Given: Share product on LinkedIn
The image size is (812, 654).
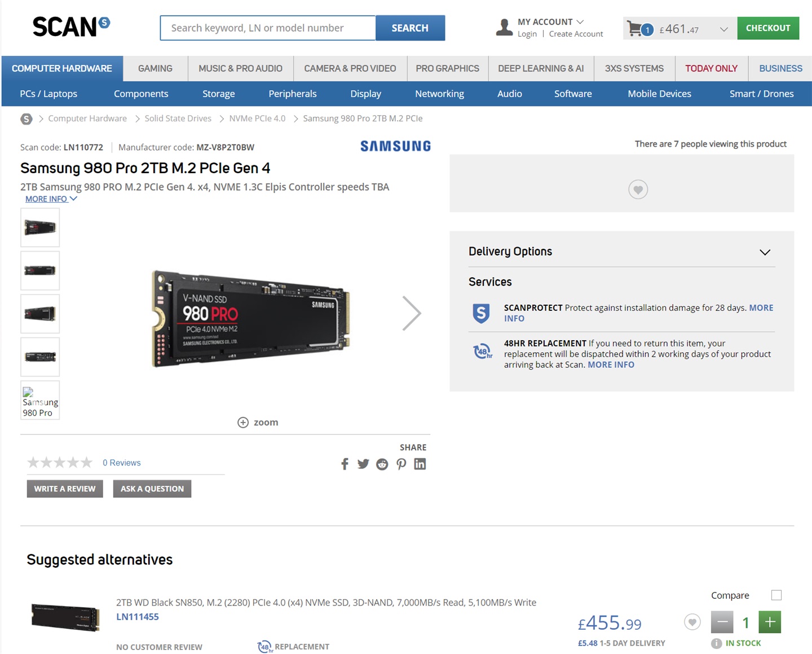Looking at the screenshot, I should (x=420, y=464).
